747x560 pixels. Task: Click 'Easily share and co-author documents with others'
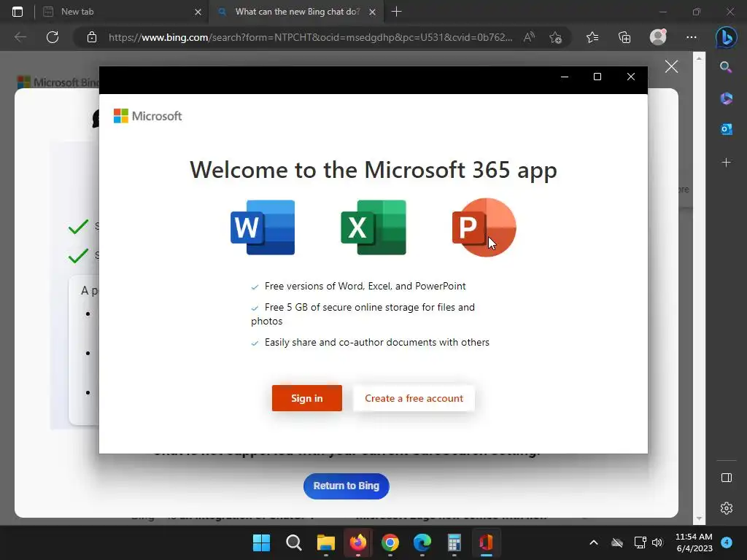pos(377,343)
